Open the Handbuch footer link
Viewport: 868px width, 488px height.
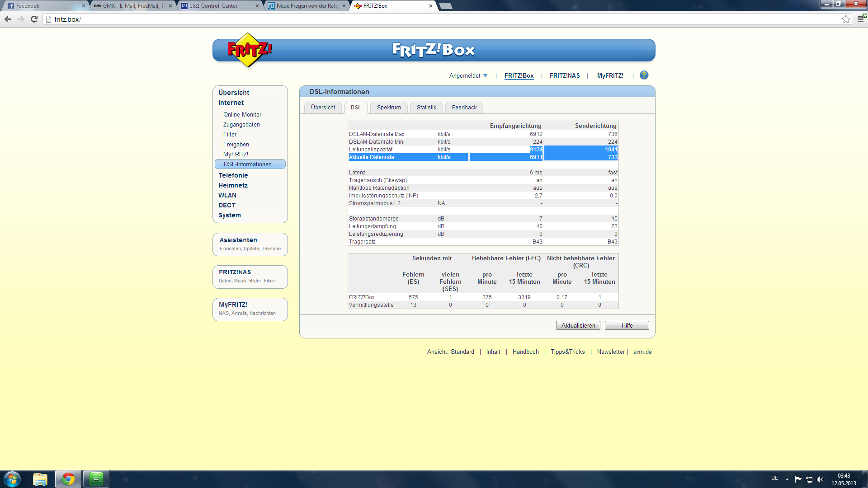pyautogui.click(x=525, y=352)
